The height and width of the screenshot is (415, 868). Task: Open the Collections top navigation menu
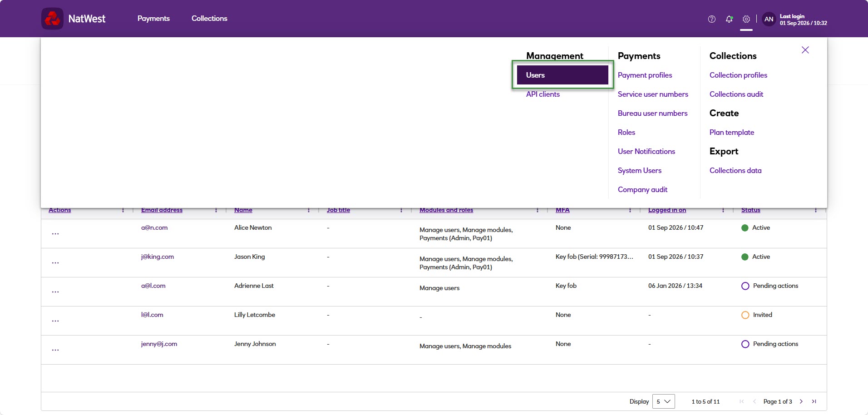[209, 19]
